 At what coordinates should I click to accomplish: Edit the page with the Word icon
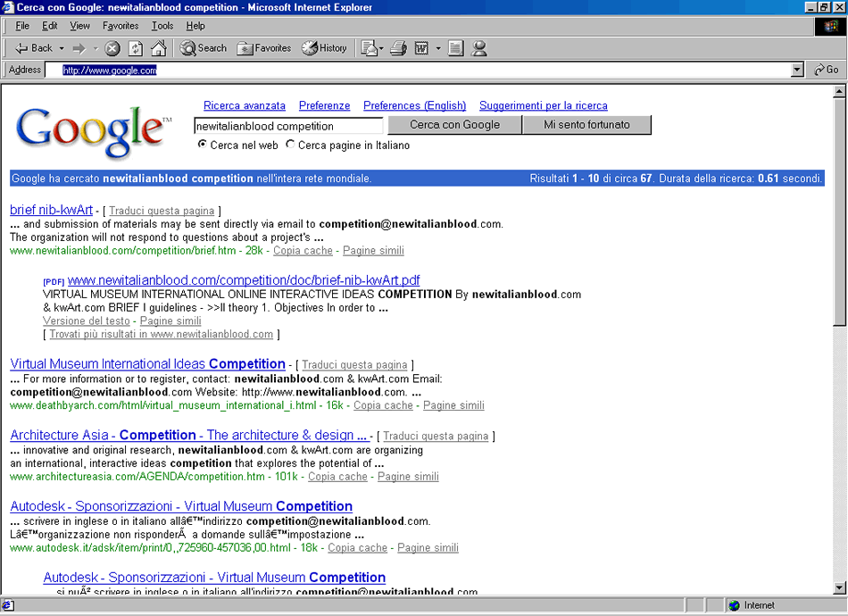point(422,48)
